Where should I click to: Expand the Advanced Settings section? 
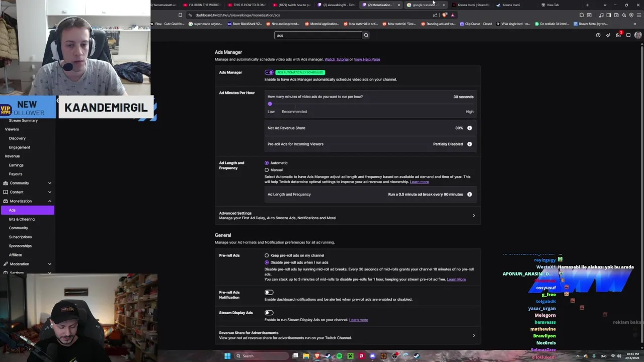click(x=347, y=215)
